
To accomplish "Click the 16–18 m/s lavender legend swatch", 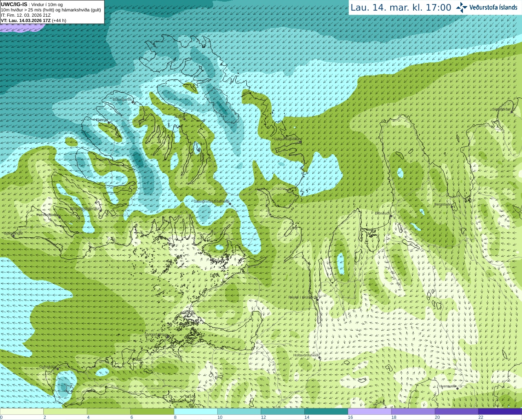I will [x=370, y=411].
